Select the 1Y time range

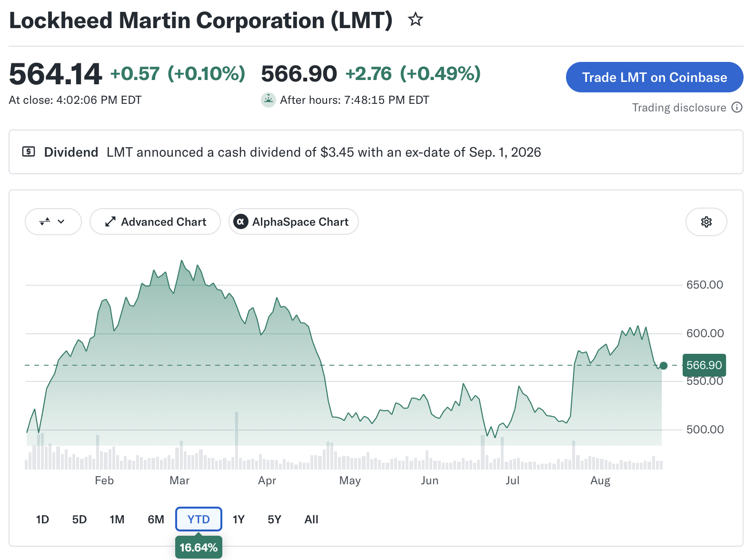click(238, 519)
